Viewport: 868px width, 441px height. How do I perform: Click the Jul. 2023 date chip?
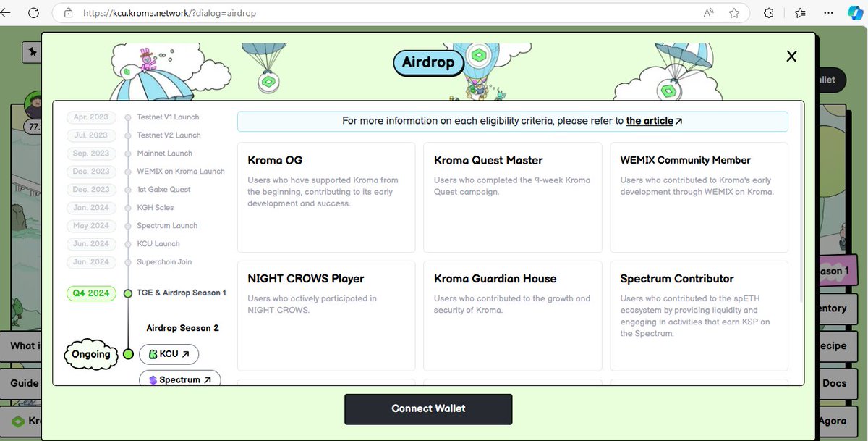point(91,135)
